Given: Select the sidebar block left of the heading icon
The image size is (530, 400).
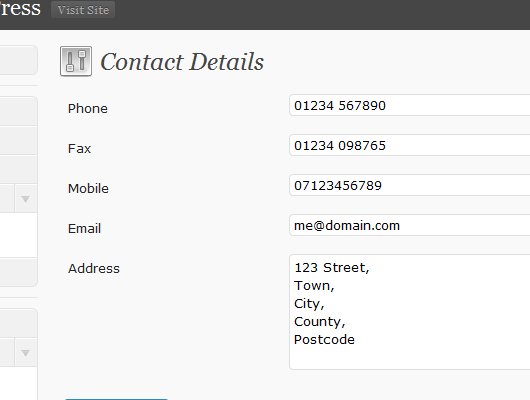Looking at the screenshot, I should point(19,60).
